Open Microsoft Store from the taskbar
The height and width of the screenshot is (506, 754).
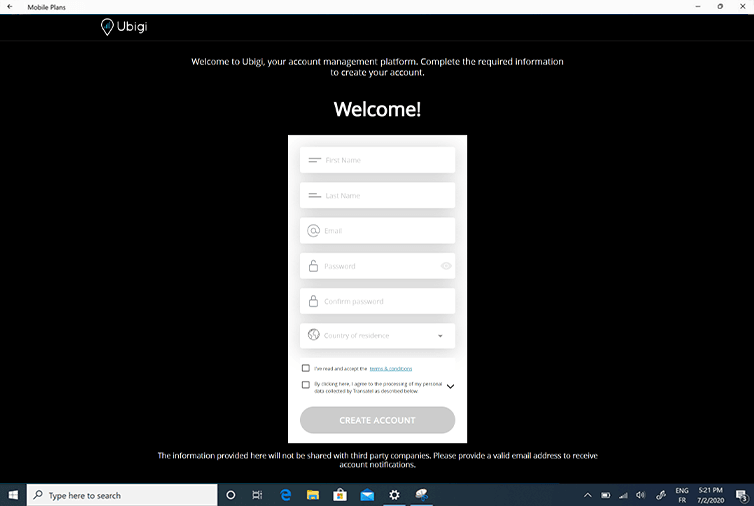coord(340,495)
